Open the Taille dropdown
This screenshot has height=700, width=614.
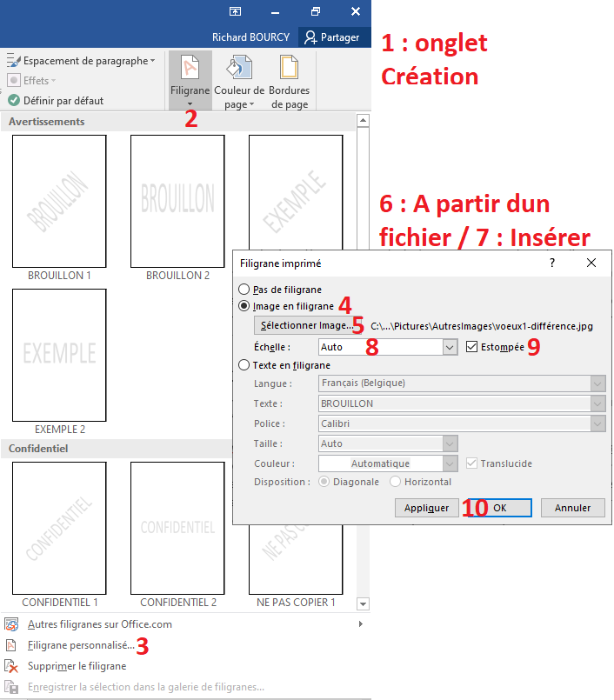(x=450, y=443)
